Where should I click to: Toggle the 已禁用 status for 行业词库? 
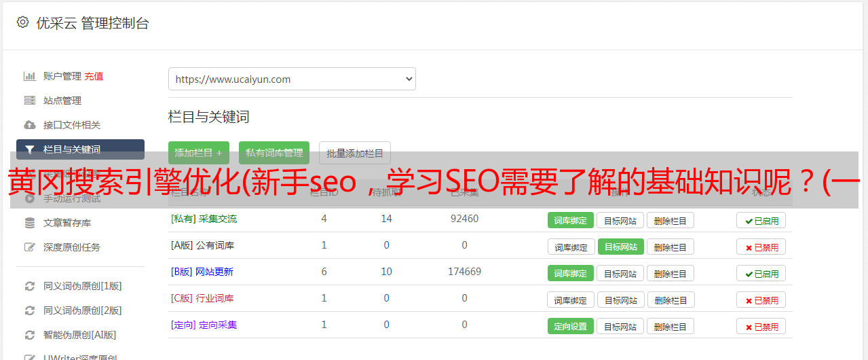click(x=761, y=300)
